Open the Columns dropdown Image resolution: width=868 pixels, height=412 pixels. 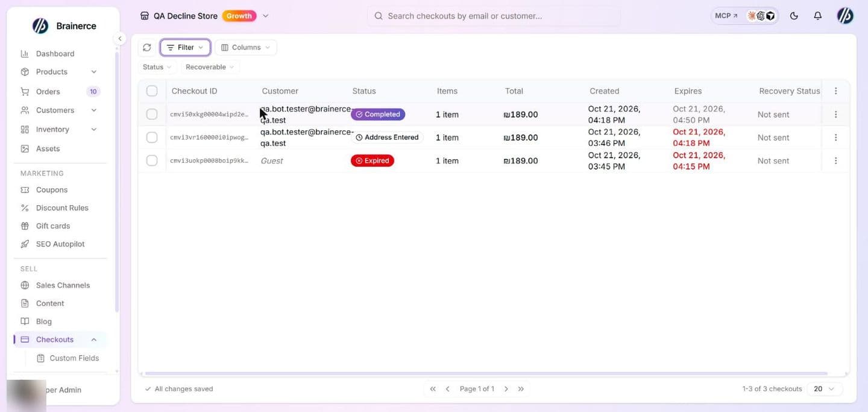pyautogui.click(x=245, y=47)
